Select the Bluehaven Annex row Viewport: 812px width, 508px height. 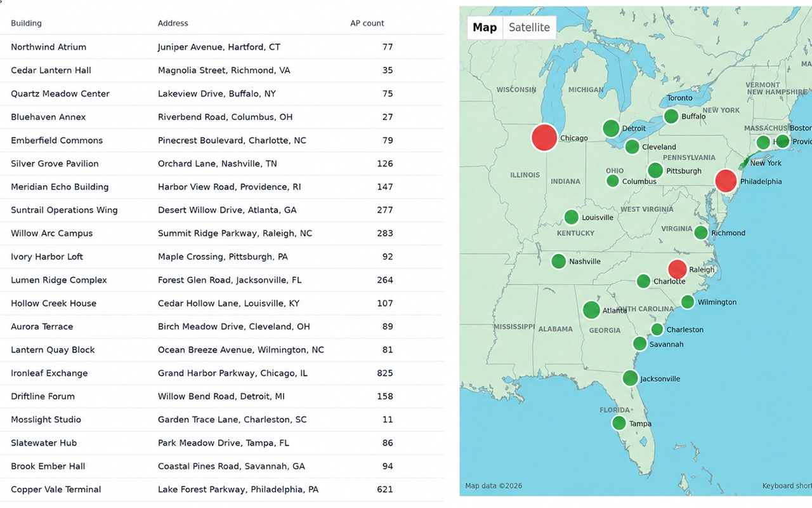[x=222, y=117]
